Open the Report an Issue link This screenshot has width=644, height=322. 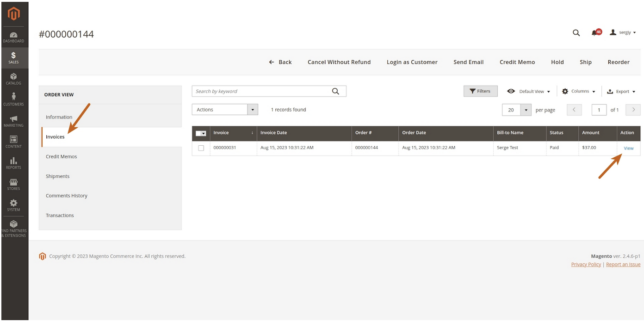(x=623, y=265)
